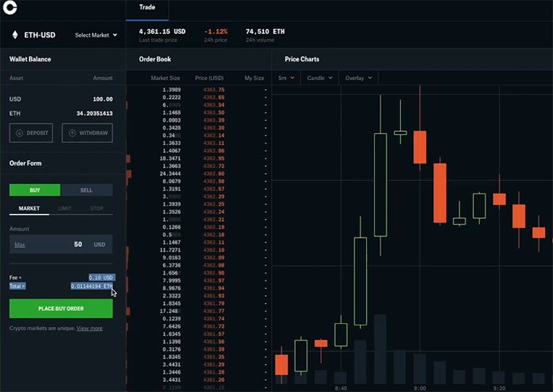Click the Max link in Amount field

pyautogui.click(x=20, y=245)
